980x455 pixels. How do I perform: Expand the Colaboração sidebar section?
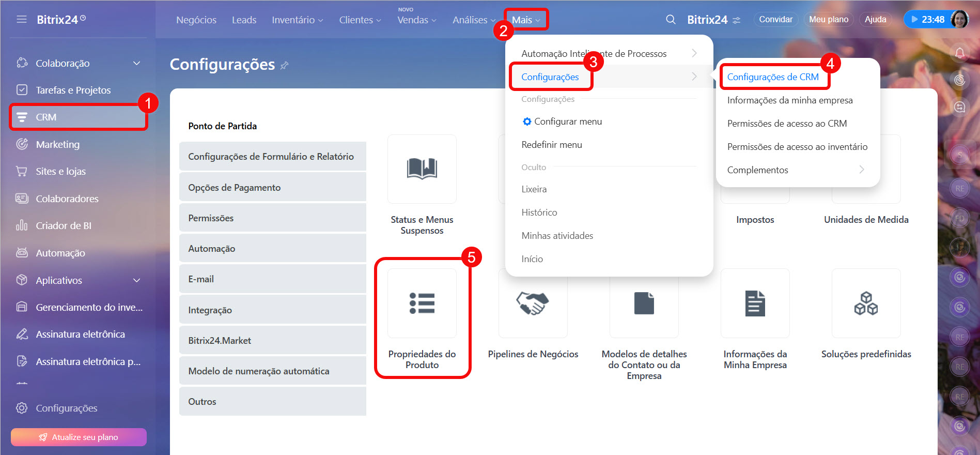(136, 63)
